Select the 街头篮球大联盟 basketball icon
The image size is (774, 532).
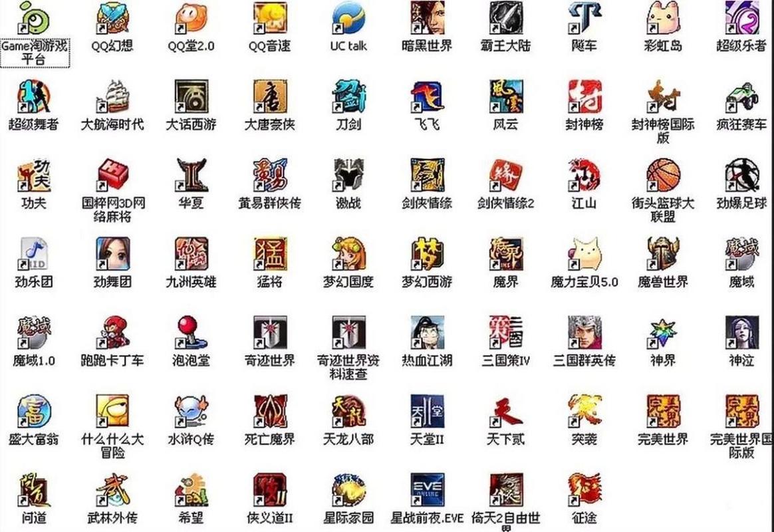pyautogui.click(x=662, y=176)
